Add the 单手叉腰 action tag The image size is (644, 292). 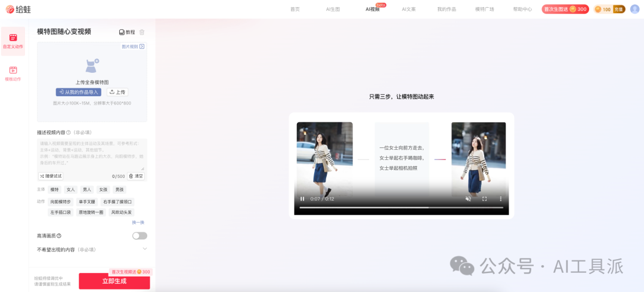click(87, 202)
